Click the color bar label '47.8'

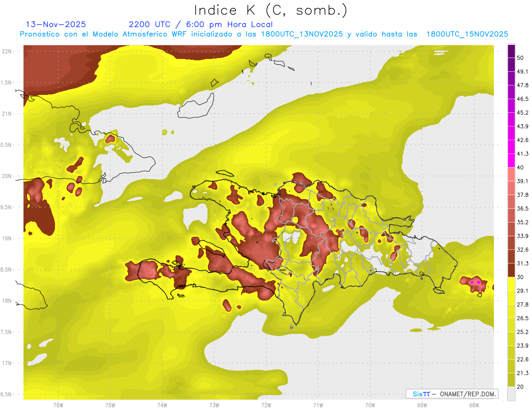pos(523,85)
